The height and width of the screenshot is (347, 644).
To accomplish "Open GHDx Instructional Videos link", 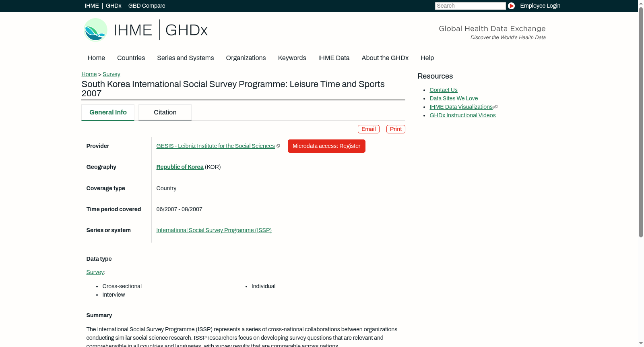I will pyautogui.click(x=462, y=115).
